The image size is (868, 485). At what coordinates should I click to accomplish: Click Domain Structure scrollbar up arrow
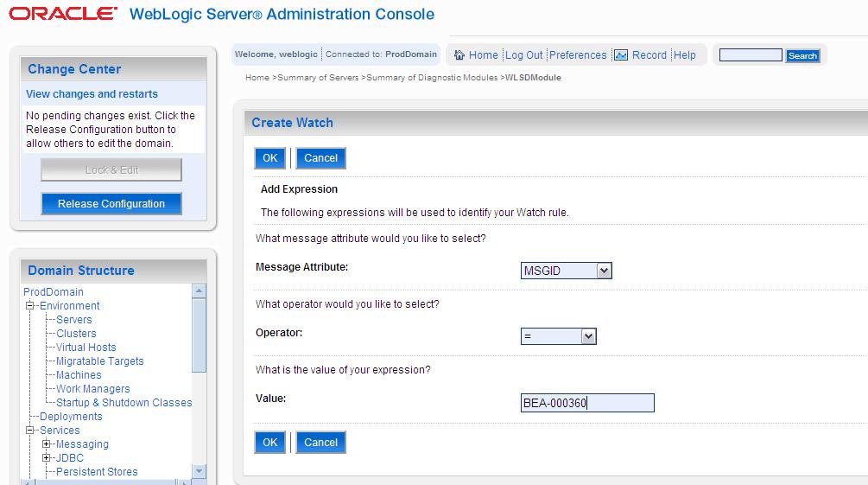[200, 290]
